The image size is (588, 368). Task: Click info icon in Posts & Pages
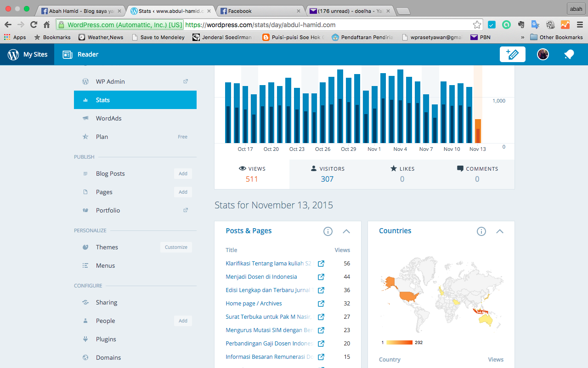(x=328, y=231)
